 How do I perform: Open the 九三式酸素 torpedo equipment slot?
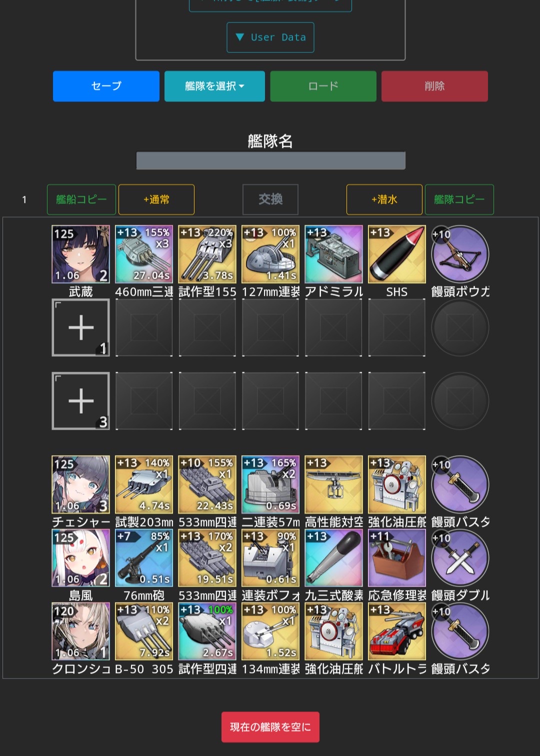pyautogui.click(x=333, y=558)
